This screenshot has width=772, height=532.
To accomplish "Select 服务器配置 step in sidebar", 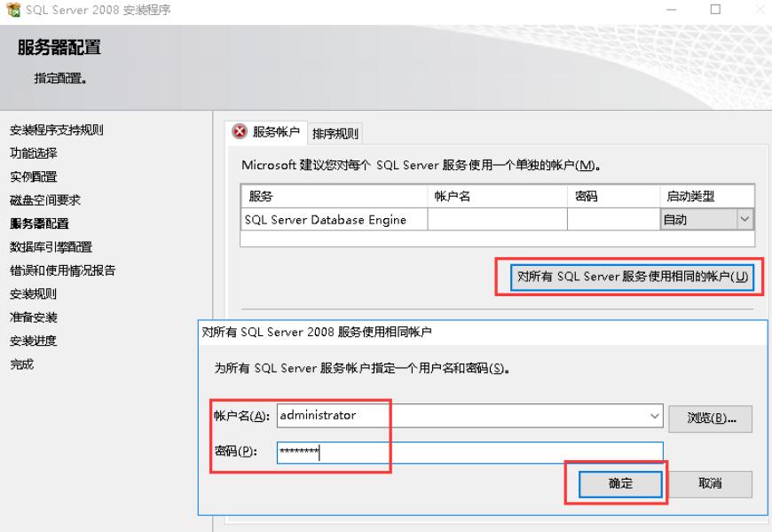I will 39,223.
